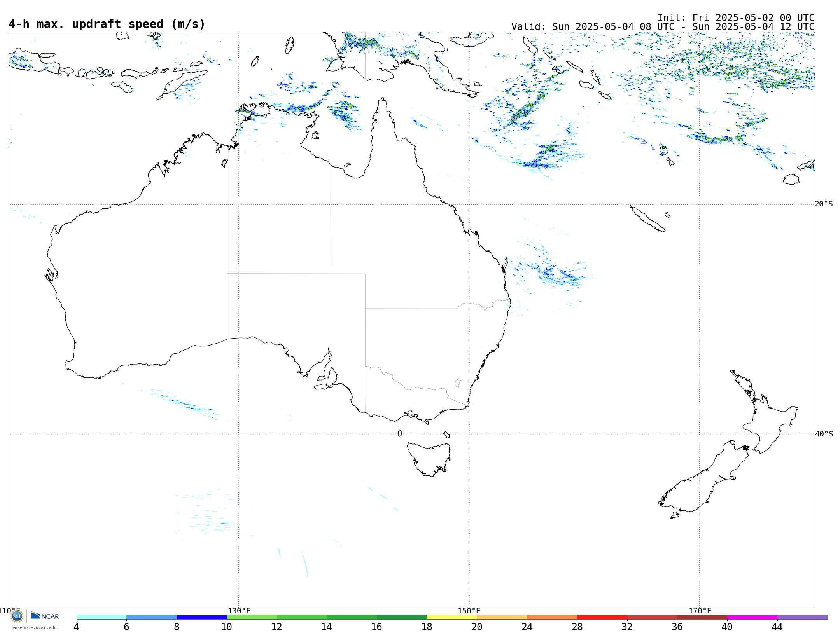
Task: Click the colorbar tick label '18'
Action: coord(427,627)
